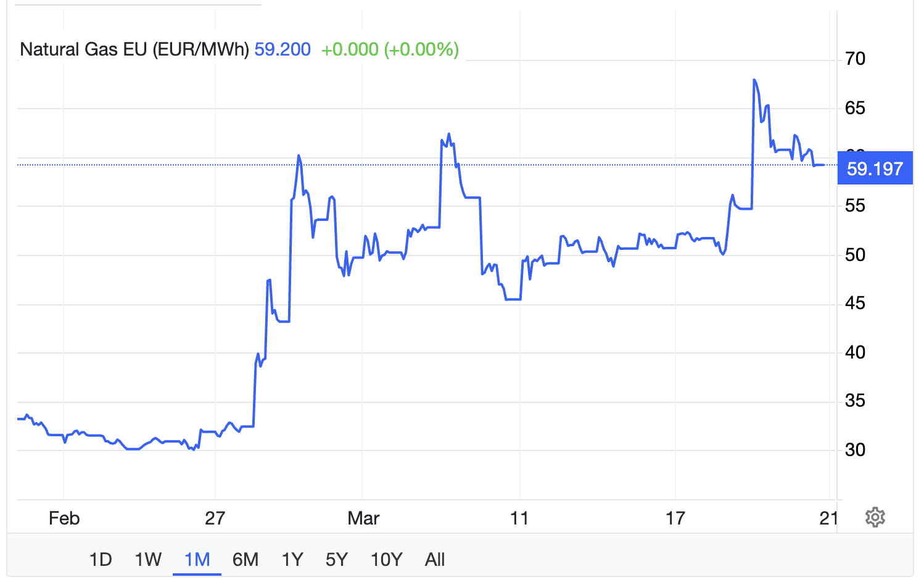The image size is (924, 585).
Task: Click the Feb label on date axis
Action: click(x=64, y=518)
